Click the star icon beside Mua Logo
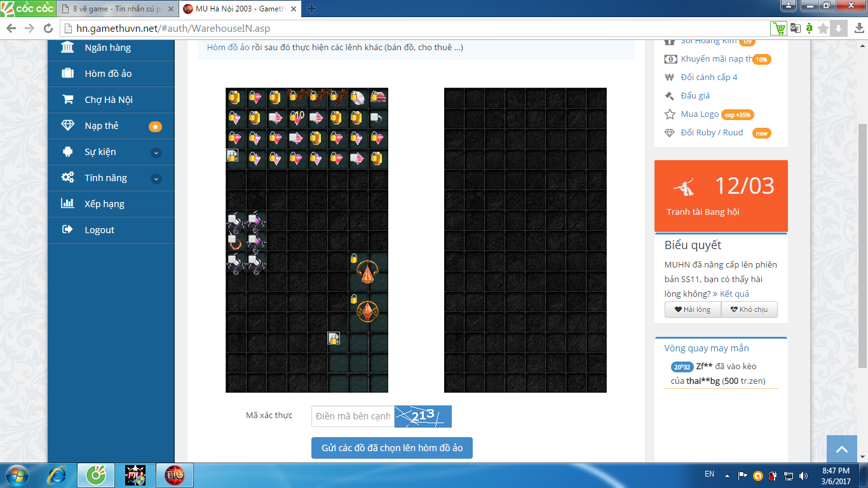 670,114
